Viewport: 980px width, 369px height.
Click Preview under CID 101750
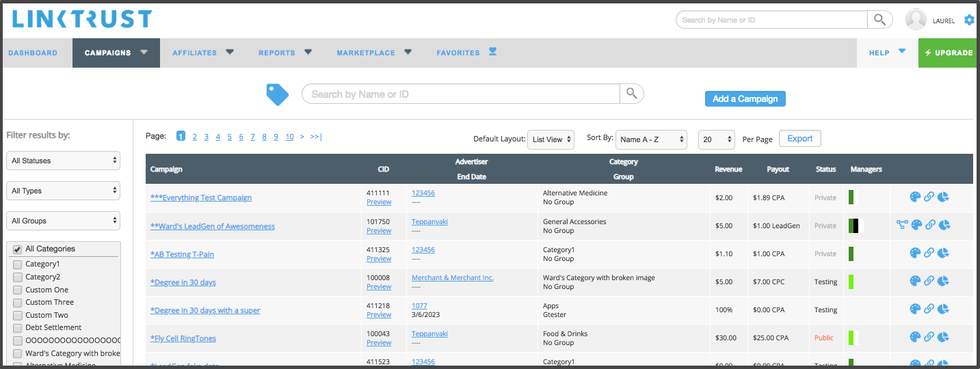coord(379,230)
